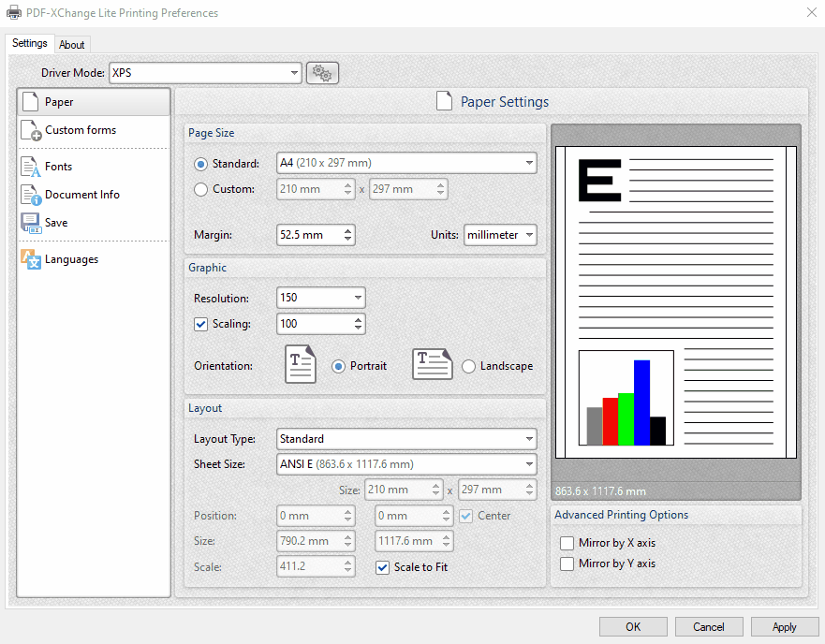The height and width of the screenshot is (644, 825).
Task: Select Custom forms in the sidebar
Action: (x=81, y=129)
